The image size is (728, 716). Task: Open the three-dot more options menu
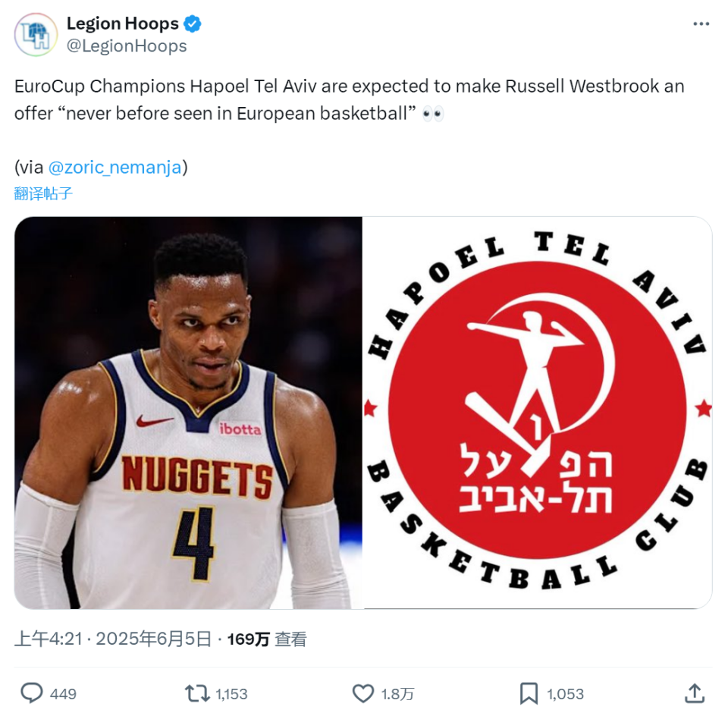click(701, 24)
